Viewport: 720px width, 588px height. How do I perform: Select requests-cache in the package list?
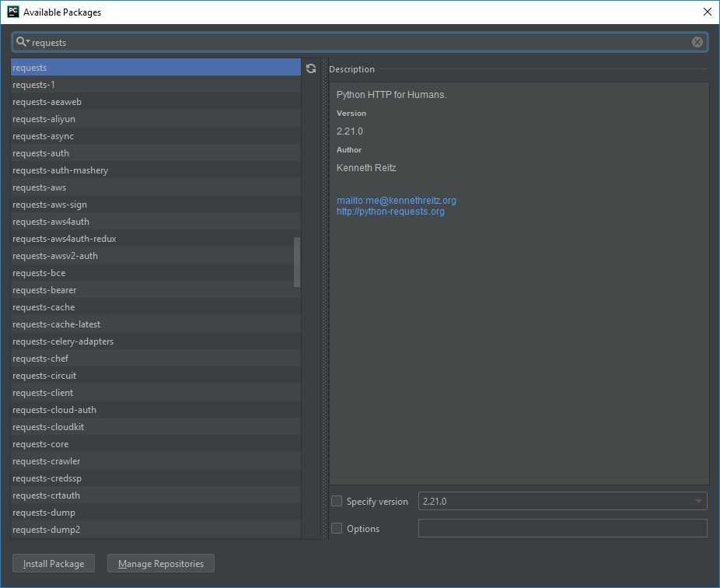tap(44, 307)
